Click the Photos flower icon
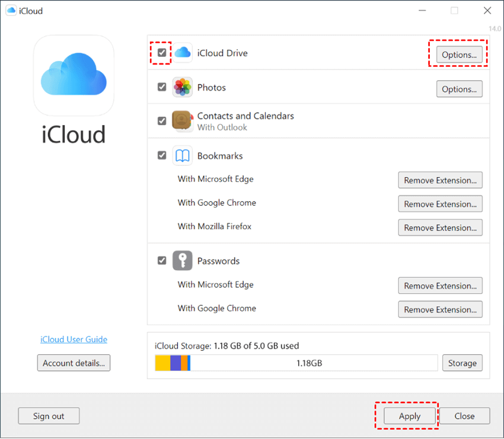The width and height of the screenshot is (504, 439). coord(182,87)
